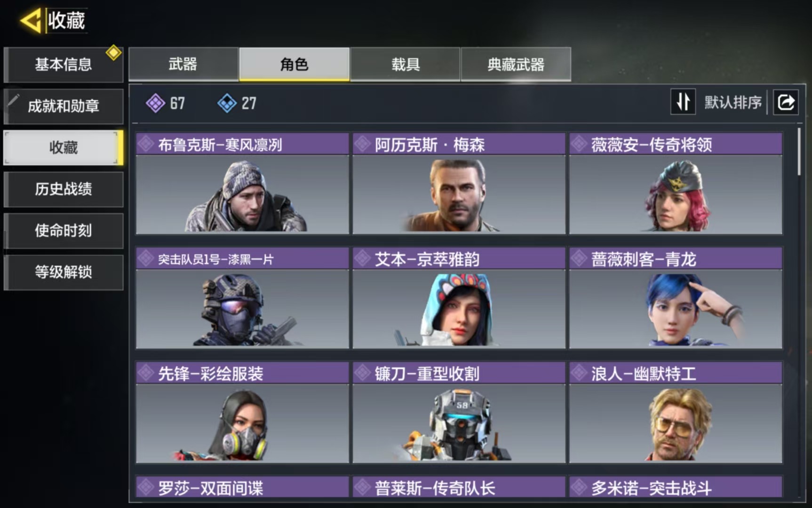This screenshot has width=812, height=508.
Task: Open 使命时刻 from the sidebar
Action: point(64,230)
